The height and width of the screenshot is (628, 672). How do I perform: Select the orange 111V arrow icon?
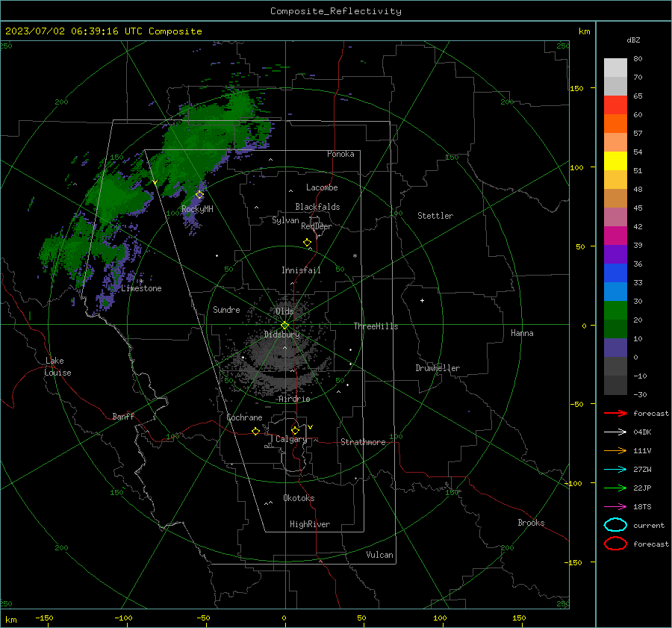tap(615, 450)
